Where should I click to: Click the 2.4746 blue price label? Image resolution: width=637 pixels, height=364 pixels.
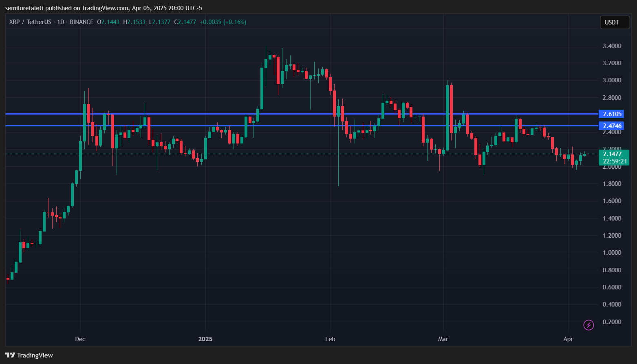tap(612, 126)
